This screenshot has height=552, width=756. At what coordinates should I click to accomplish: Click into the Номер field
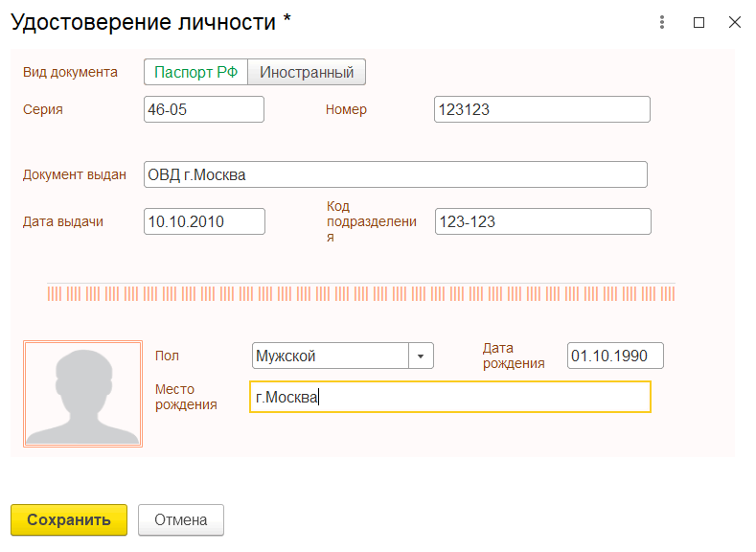pos(541,109)
